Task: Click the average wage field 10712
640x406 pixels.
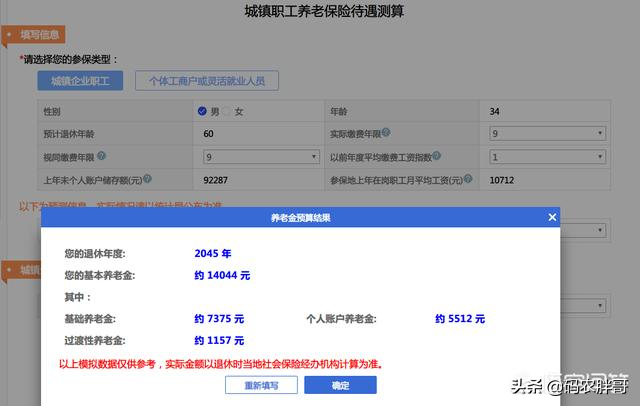Action: [545, 180]
